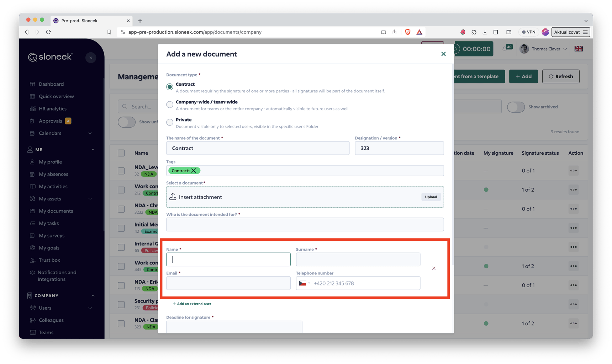Viewport: 612px width, 364px height.
Task: Remove the external user row with X icon
Action: click(x=434, y=268)
